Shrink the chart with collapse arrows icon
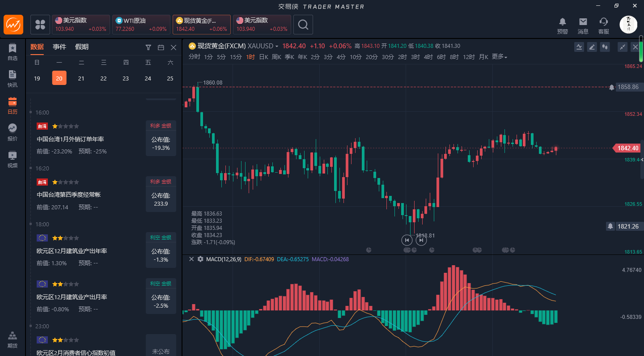This screenshot has width=644, height=356. (623, 47)
